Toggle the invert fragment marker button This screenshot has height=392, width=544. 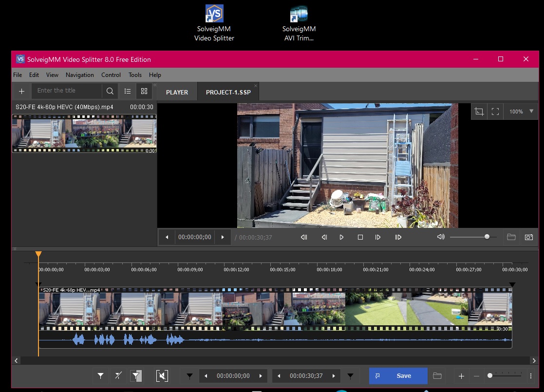136,375
